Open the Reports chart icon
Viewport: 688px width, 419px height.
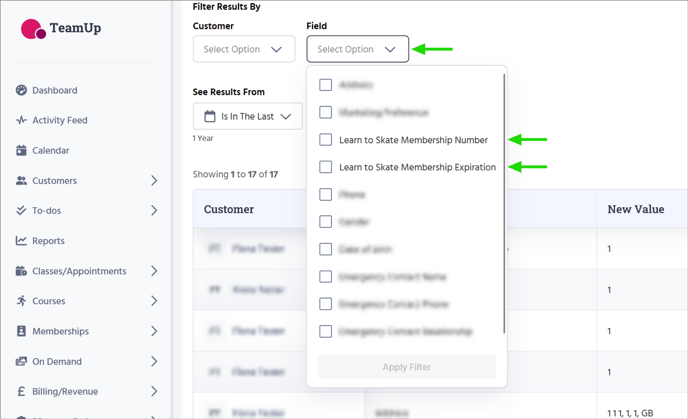(x=22, y=241)
